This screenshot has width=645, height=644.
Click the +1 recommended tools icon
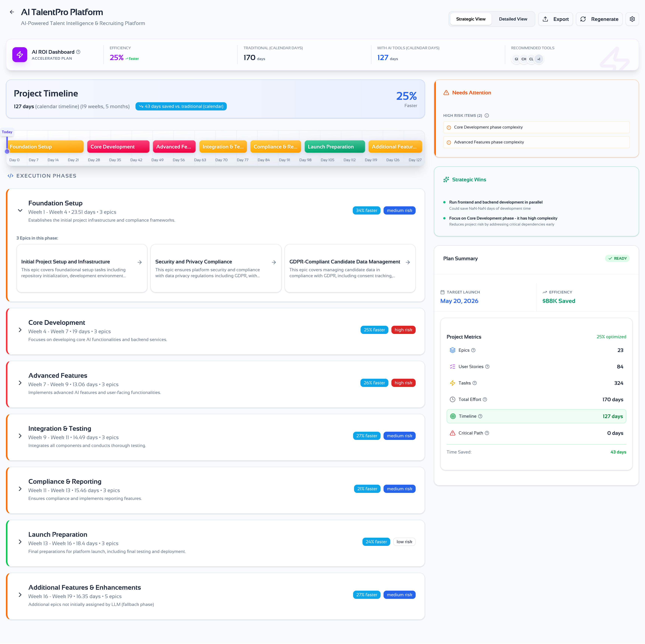[539, 59]
